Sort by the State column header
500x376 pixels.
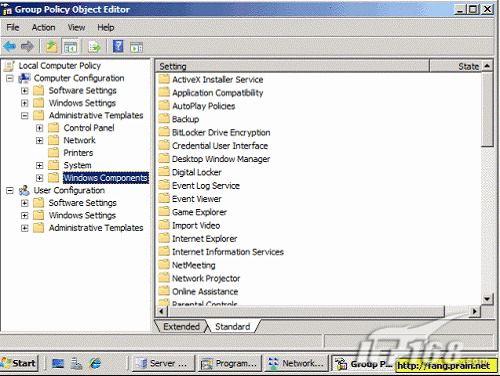(x=456, y=66)
